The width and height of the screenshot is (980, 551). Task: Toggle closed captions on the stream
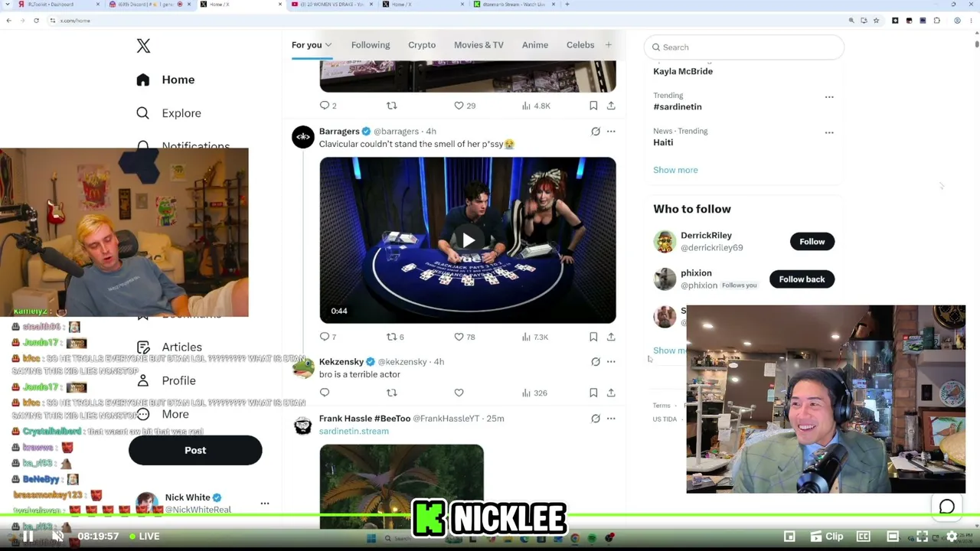(x=864, y=536)
